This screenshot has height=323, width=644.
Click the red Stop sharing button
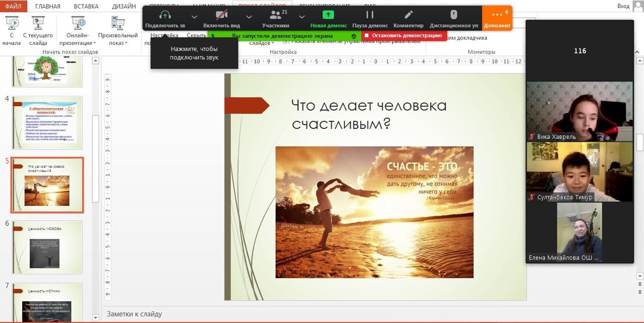pos(404,36)
